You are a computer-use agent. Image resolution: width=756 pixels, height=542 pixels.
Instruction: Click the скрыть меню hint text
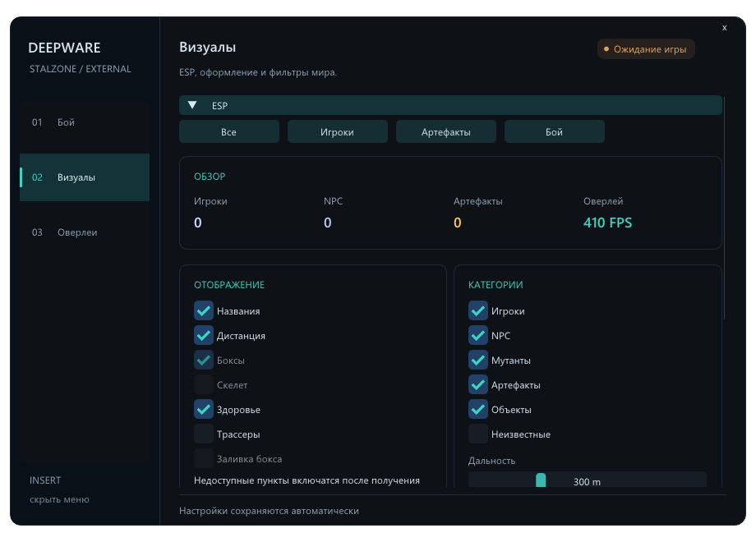(59, 499)
